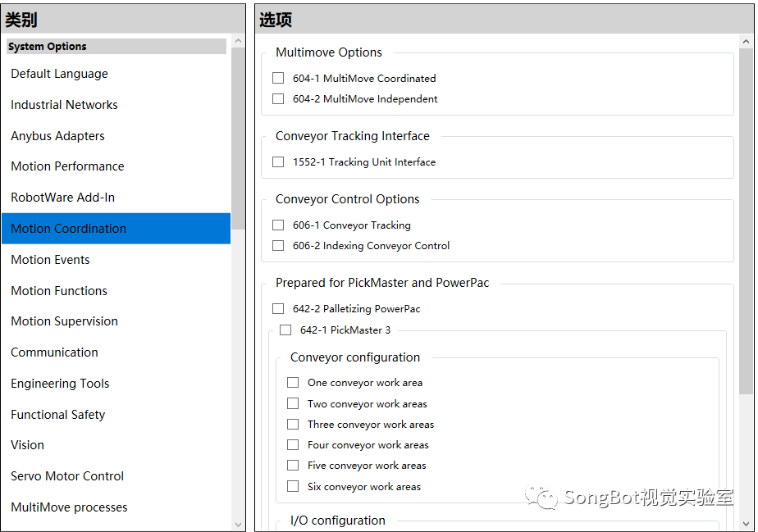Enable 606-1 Conveyor Tracking option

pos(278,225)
